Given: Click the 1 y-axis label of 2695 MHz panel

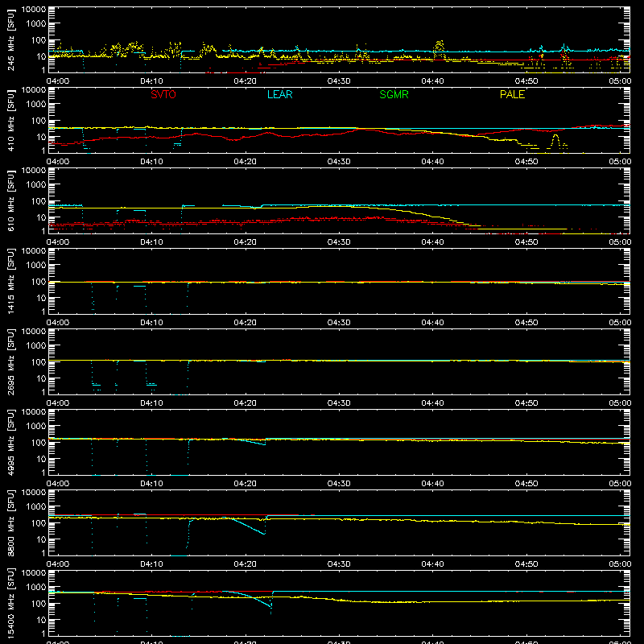Looking at the screenshot, I should [x=43, y=392].
